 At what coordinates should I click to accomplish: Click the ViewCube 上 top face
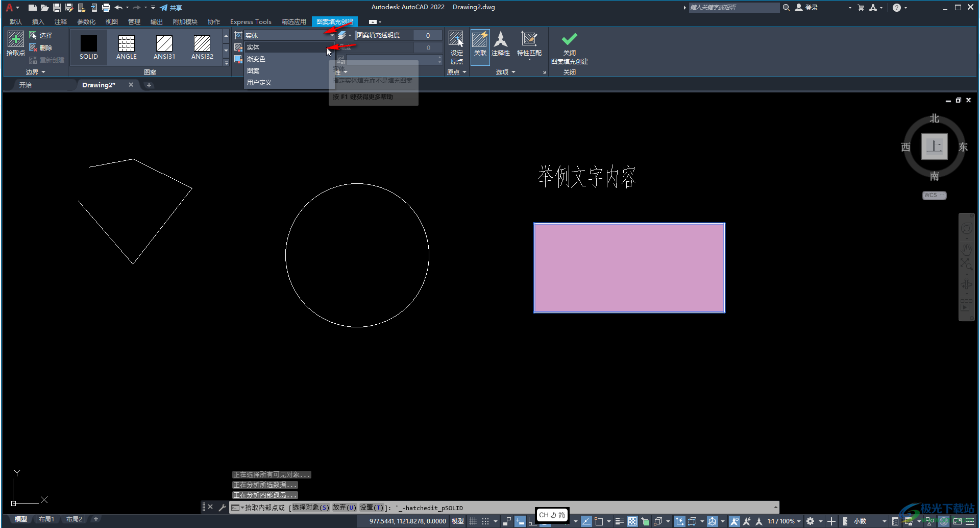(934, 147)
